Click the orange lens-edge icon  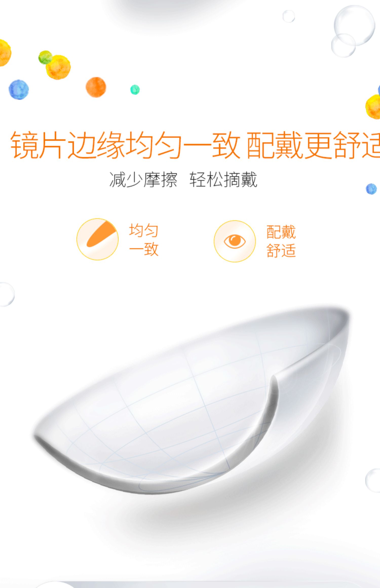pyautogui.click(x=98, y=239)
